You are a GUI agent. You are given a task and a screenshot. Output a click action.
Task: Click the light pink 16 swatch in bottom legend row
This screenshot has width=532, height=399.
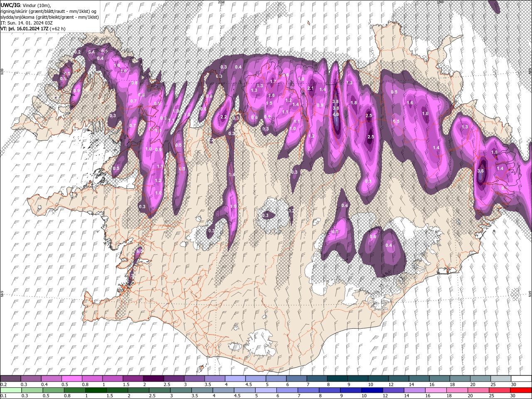click(436, 390)
